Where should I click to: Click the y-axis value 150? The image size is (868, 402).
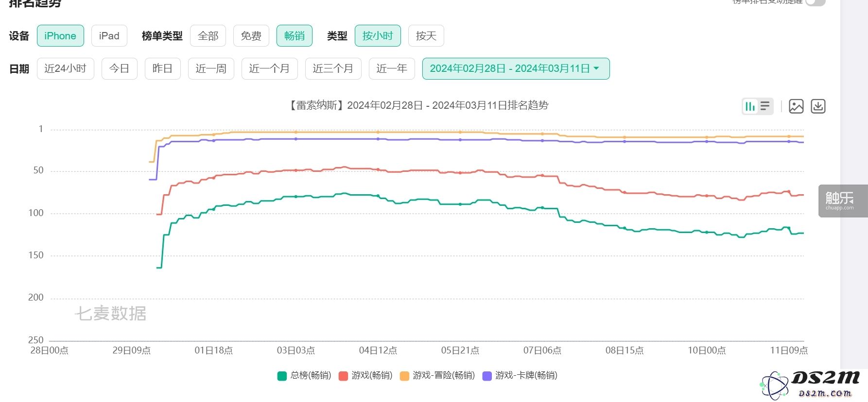coord(36,255)
